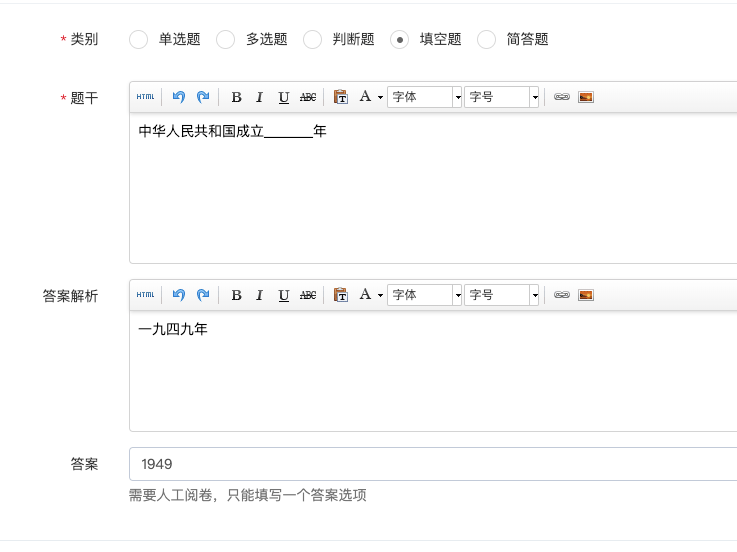Click into the 题干 text area
Screen dimensions: 737x552
433,188
